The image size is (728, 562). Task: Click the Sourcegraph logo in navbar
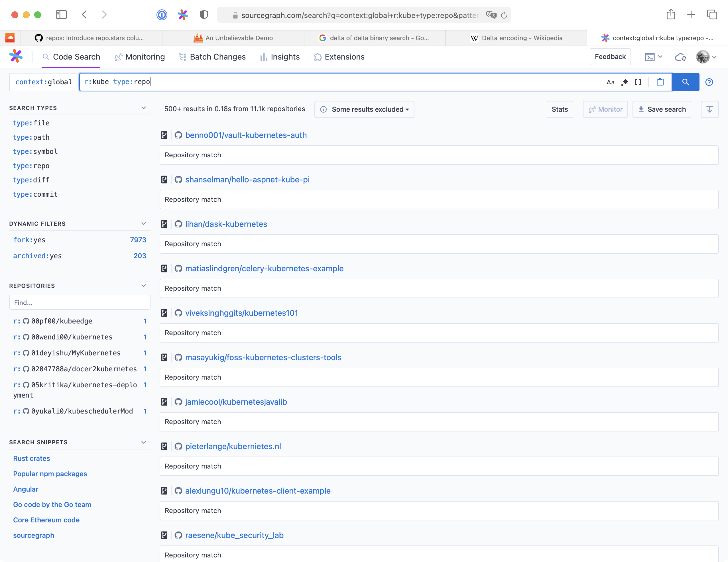pyautogui.click(x=16, y=56)
